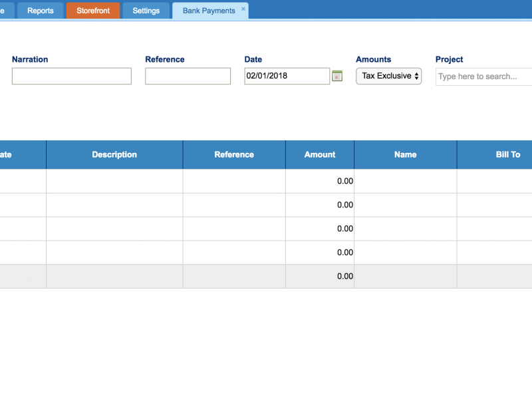Open the Amounts Tax Exclusive dropdown
This screenshot has height=399, width=532.
(x=388, y=76)
